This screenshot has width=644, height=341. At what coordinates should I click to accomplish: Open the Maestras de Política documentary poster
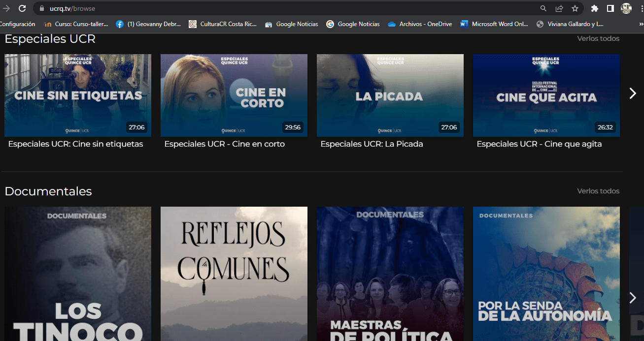click(x=390, y=274)
